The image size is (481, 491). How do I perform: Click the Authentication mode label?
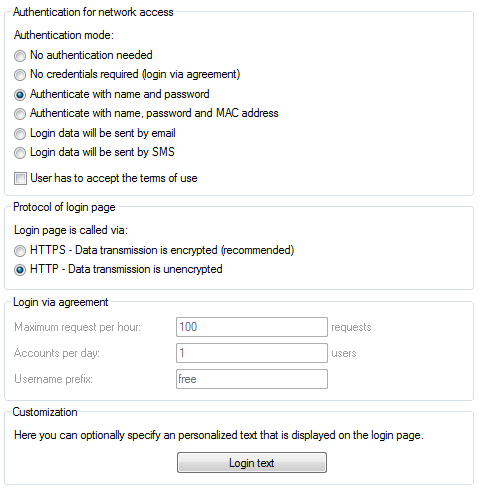[64, 35]
